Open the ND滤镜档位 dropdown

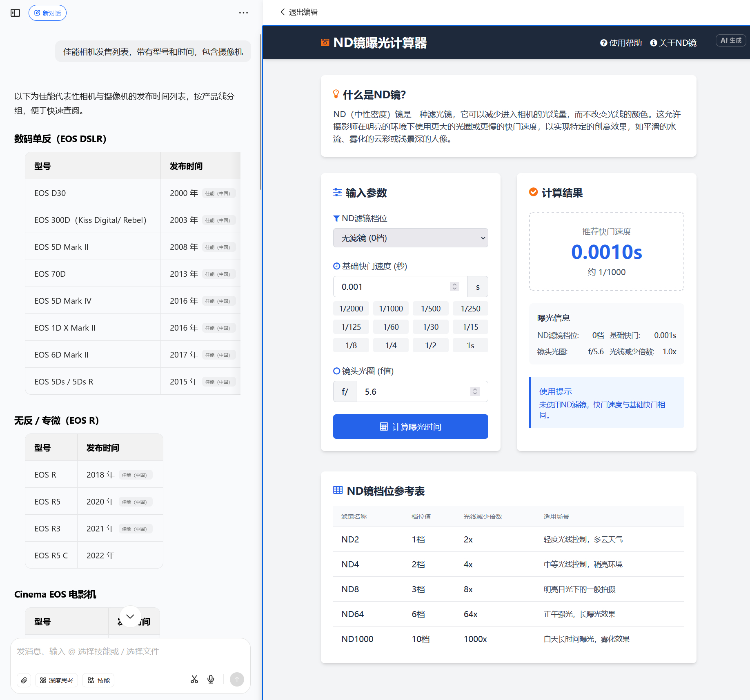410,238
